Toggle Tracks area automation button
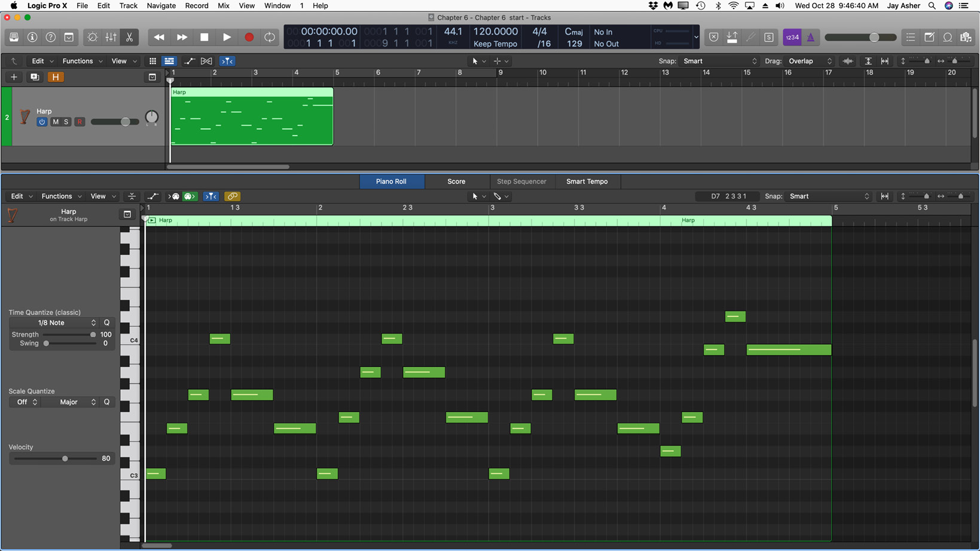Viewport: 980px width, 551px height. click(190, 61)
